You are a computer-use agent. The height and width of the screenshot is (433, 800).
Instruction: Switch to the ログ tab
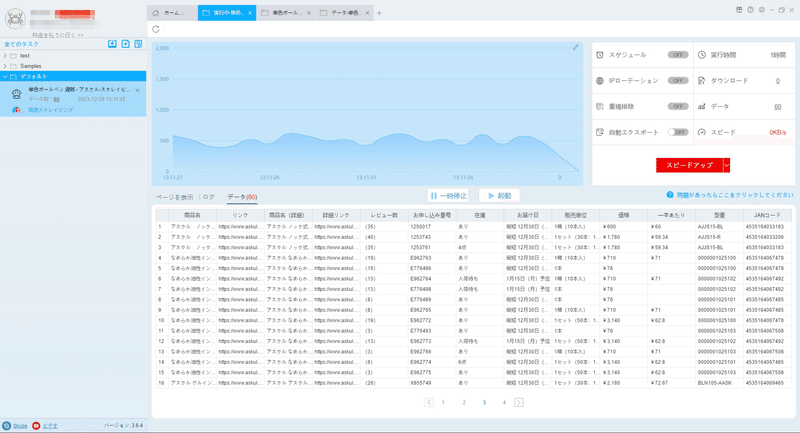[x=209, y=197]
